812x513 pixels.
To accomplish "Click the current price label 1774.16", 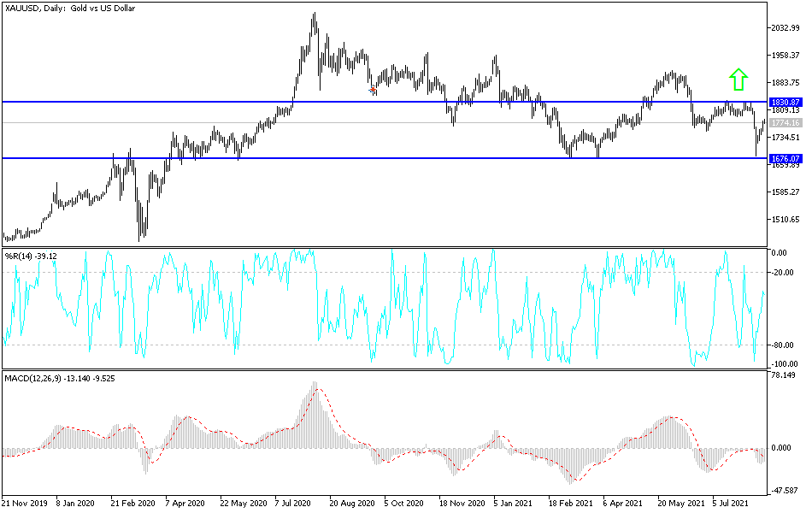I will (786, 123).
